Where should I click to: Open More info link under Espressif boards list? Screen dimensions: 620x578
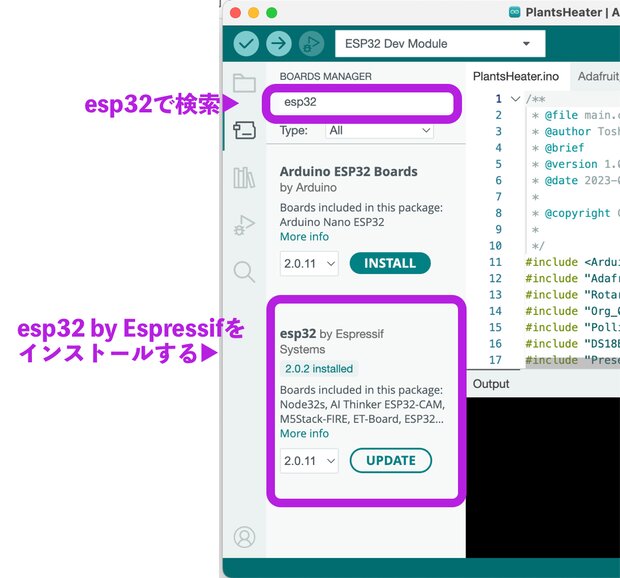tap(304, 433)
